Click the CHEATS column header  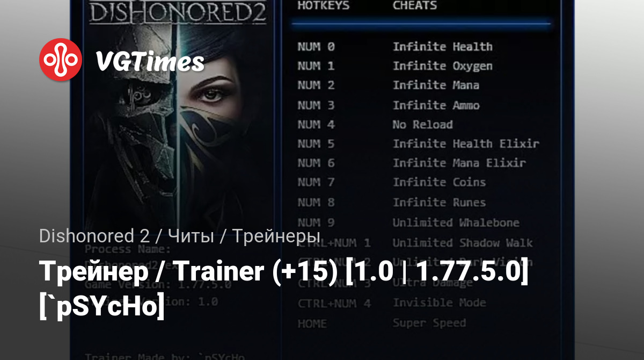[x=414, y=6]
